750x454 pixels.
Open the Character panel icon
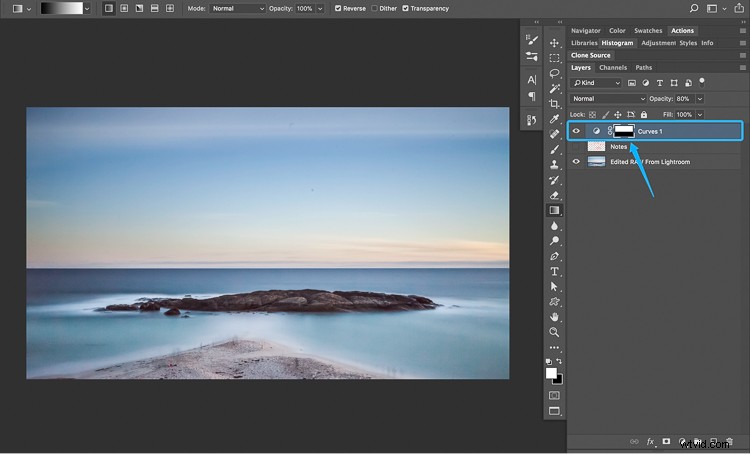coord(531,80)
